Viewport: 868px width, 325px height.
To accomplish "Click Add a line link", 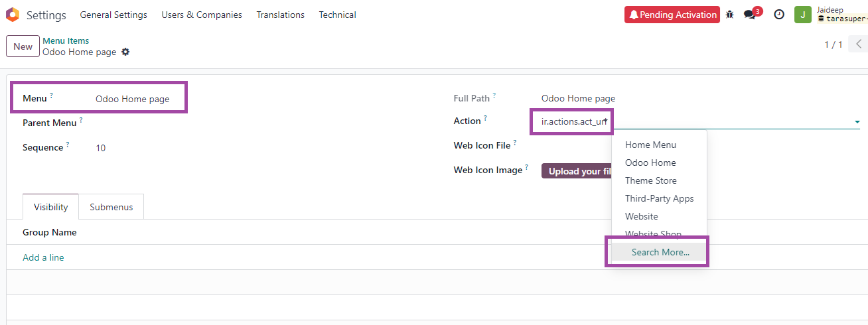I will [x=43, y=257].
